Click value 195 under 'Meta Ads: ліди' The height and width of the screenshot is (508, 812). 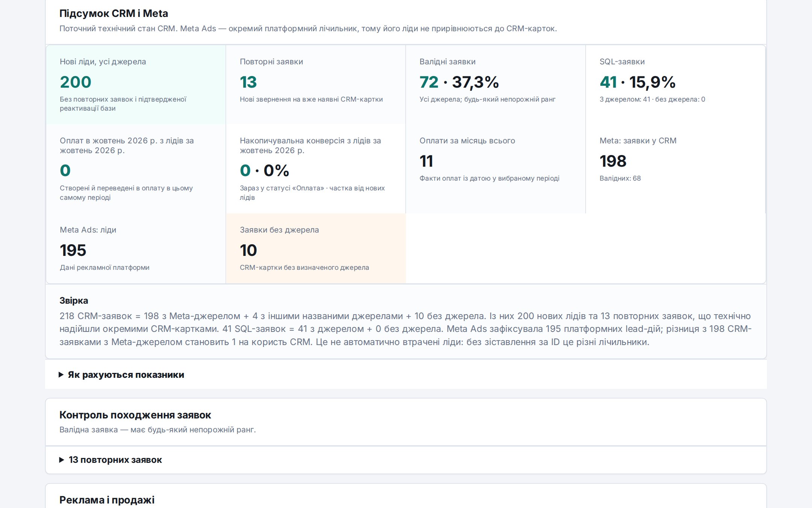pos(73,250)
